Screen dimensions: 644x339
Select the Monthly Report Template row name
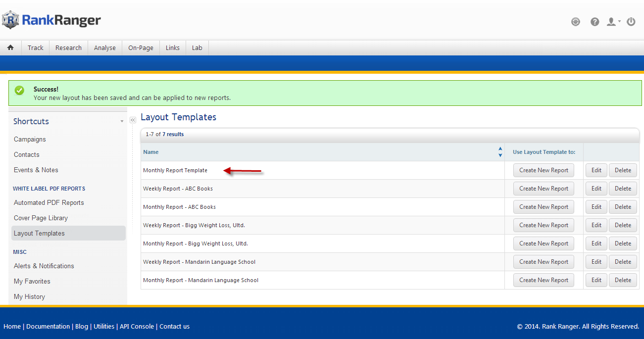(x=175, y=170)
